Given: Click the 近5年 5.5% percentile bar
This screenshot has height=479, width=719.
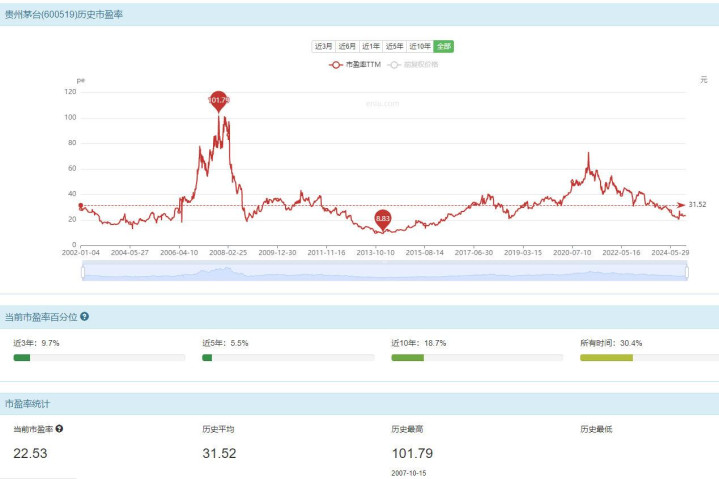Looking at the screenshot, I should tap(288, 358).
